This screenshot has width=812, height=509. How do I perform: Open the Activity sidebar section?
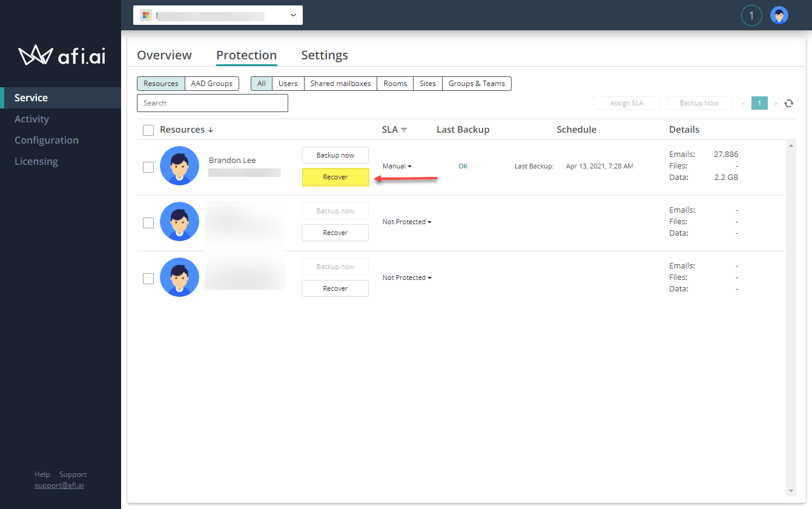pos(31,119)
